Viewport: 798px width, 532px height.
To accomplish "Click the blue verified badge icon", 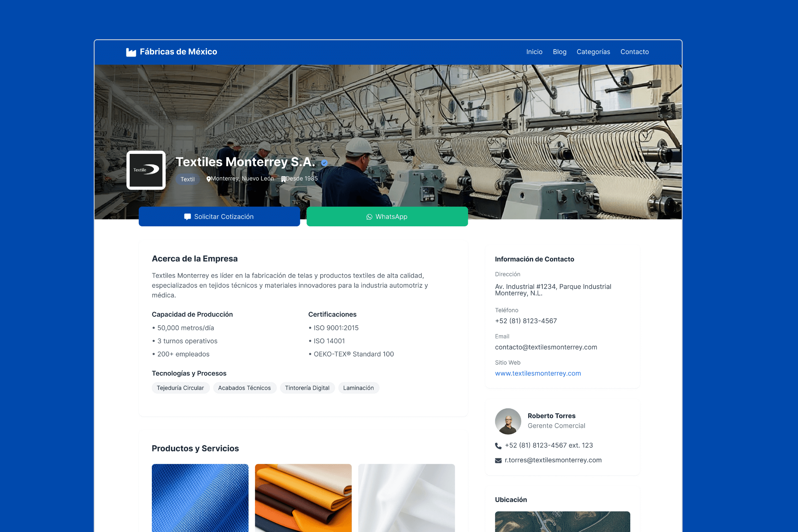I will coord(324,163).
